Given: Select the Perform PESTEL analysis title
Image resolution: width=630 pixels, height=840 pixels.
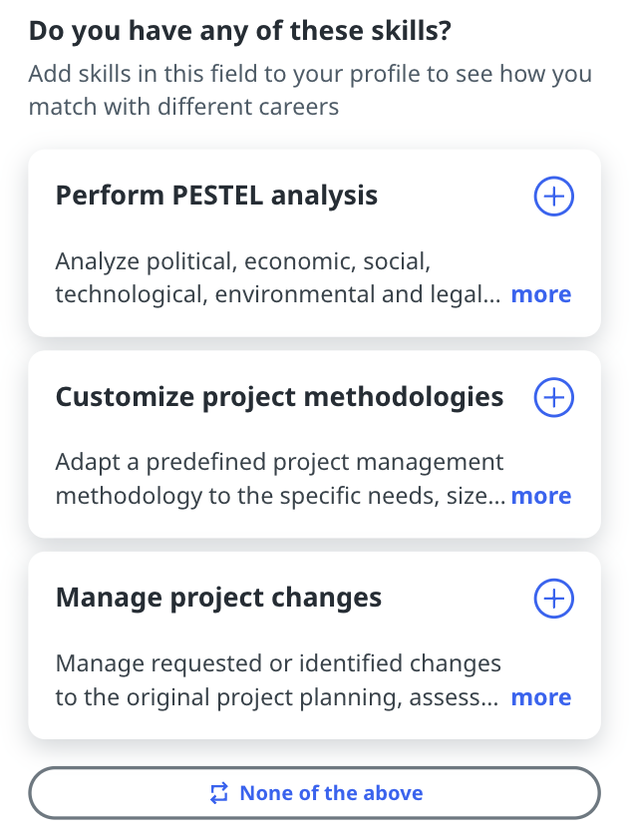Looking at the screenshot, I should click(x=216, y=196).
